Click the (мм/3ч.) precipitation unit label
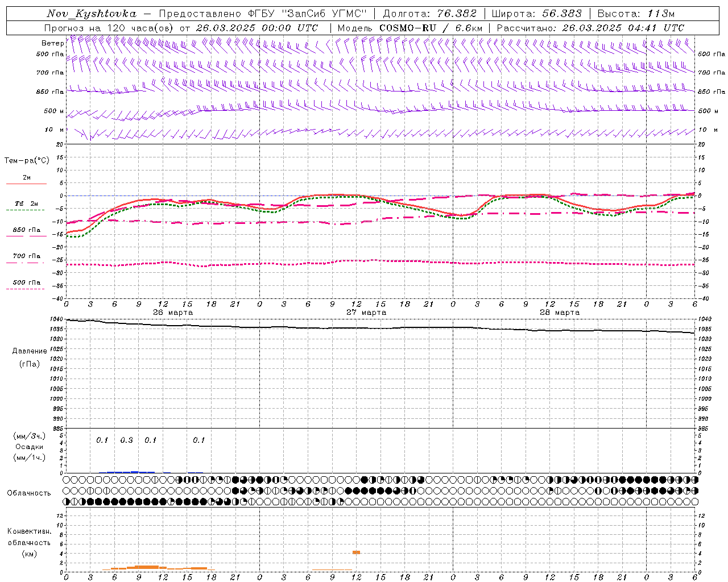The height and width of the screenshot is (582, 728). pyautogui.click(x=30, y=436)
